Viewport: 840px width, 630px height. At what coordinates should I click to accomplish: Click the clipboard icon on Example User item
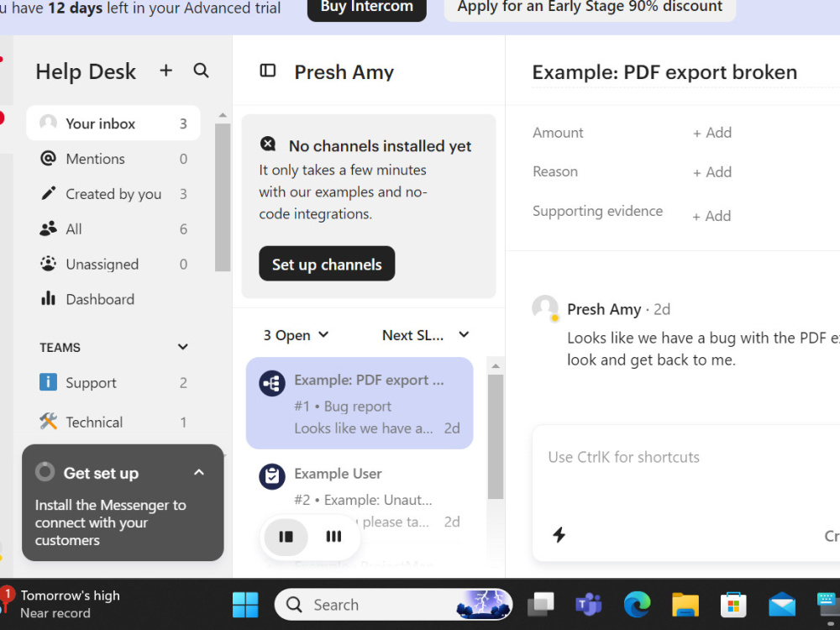(272, 476)
